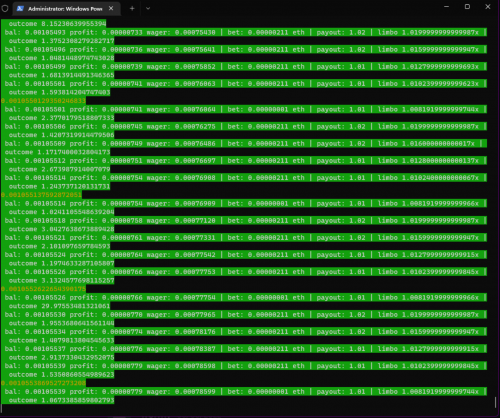Image resolution: width=500 pixels, height=418 pixels.
Task: Click the outcome 3.1324 line
Action: (61, 280)
